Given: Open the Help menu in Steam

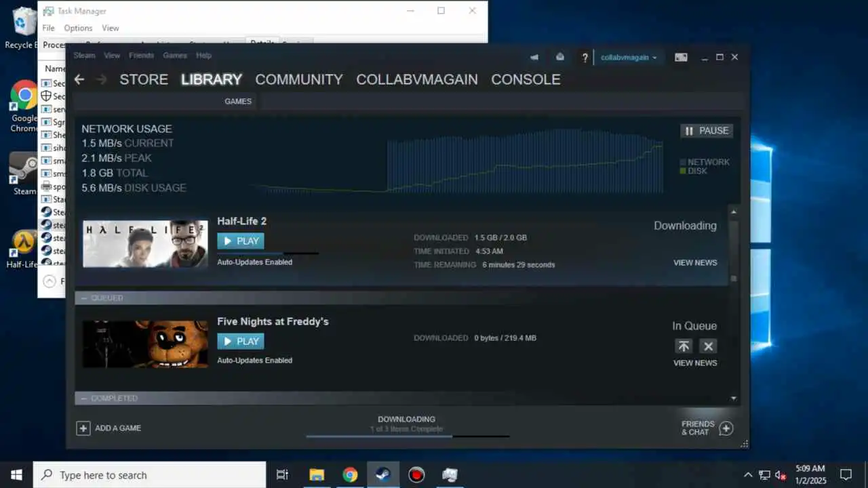Looking at the screenshot, I should click(203, 56).
